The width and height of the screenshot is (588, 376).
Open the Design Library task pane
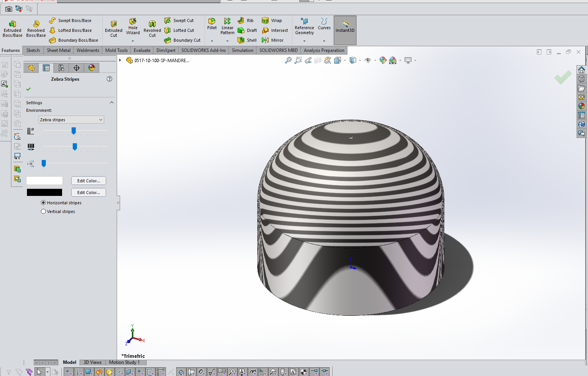click(x=582, y=78)
